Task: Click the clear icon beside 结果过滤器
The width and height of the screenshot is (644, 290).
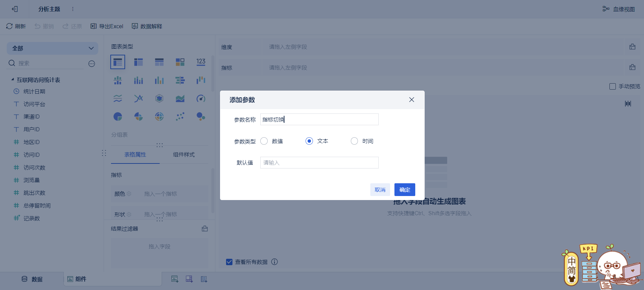Action: coord(205,229)
